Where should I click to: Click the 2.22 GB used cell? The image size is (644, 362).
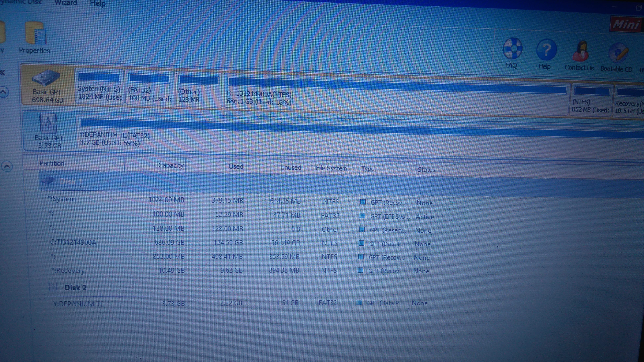point(231,303)
